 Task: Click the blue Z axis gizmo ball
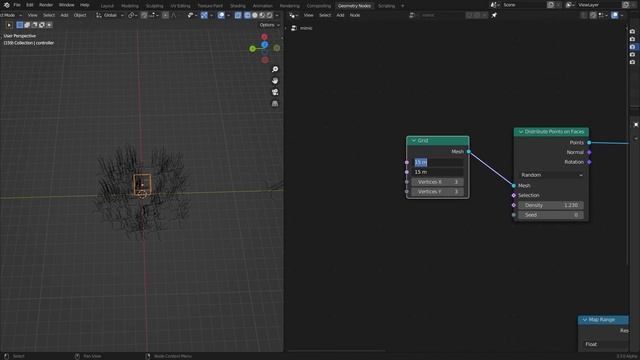pyautogui.click(x=265, y=44)
